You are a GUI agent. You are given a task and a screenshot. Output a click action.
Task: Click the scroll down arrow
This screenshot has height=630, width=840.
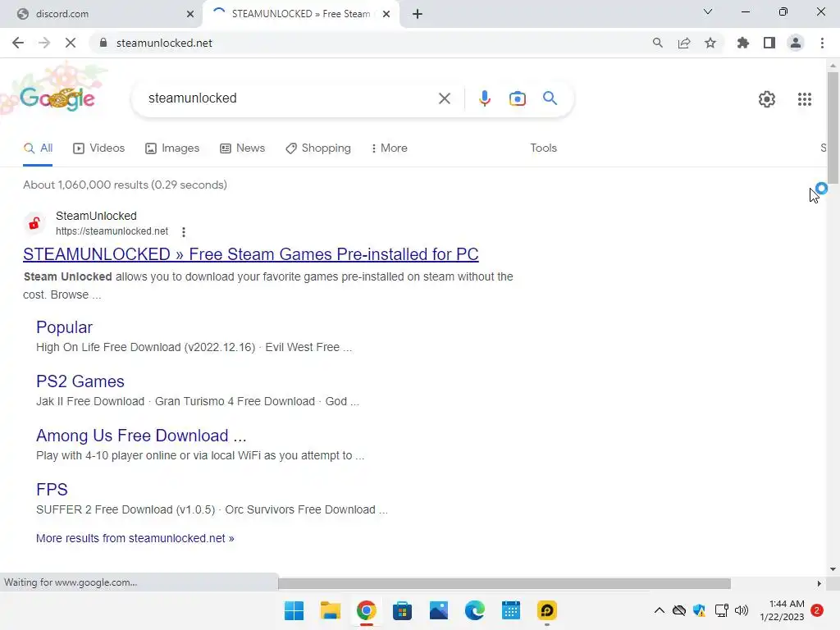(833, 569)
